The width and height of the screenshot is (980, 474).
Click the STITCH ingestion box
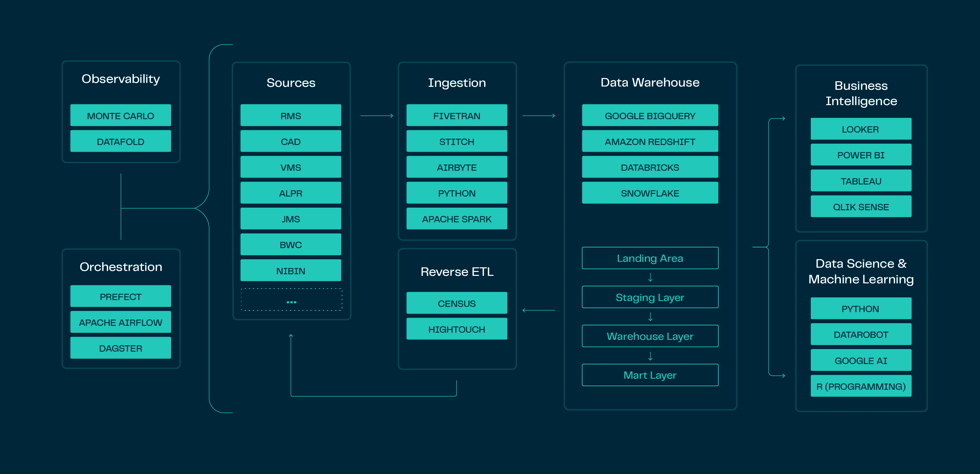tap(457, 141)
